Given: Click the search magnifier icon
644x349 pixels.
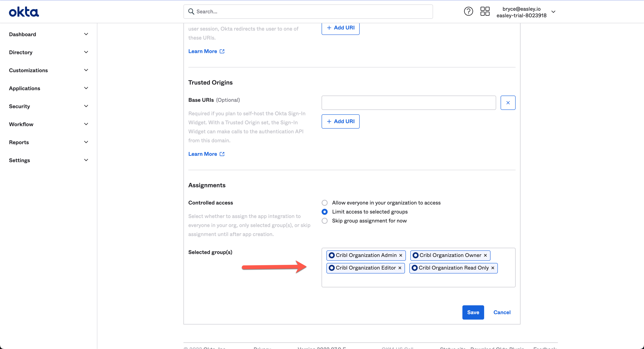Looking at the screenshot, I should click(x=191, y=12).
